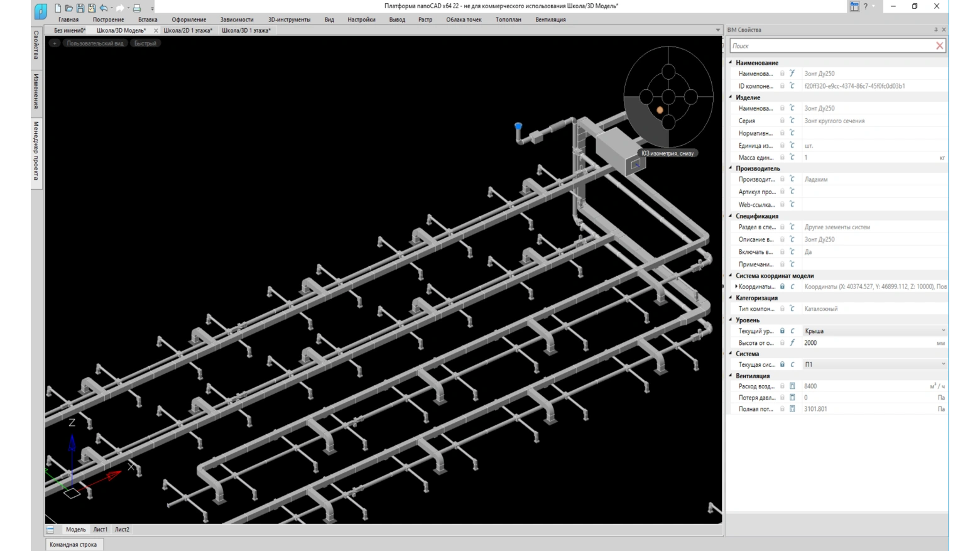Viewport: 980px width, 551px height.
Task: Click the Undo arrow icon
Action: tap(104, 8)
